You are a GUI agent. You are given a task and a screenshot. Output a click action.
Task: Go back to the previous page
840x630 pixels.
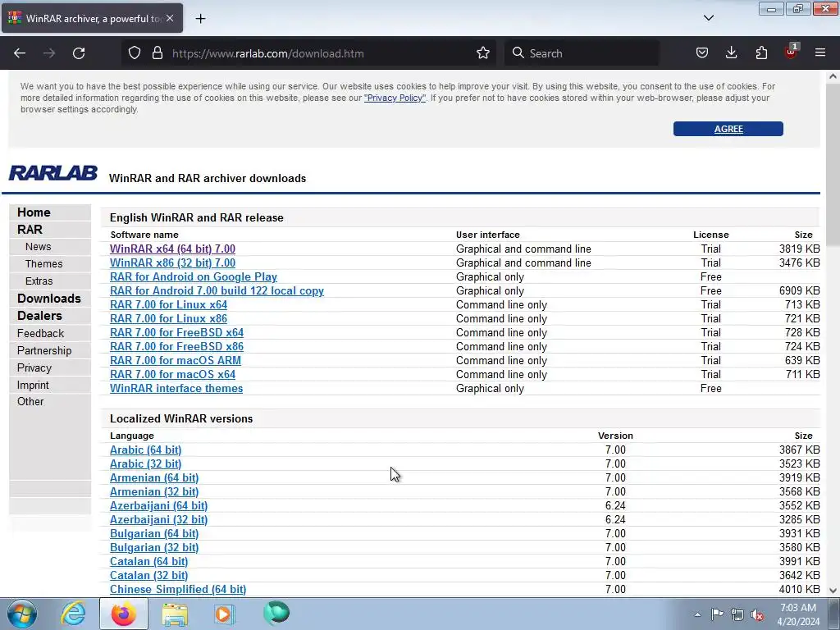[20, 53]
